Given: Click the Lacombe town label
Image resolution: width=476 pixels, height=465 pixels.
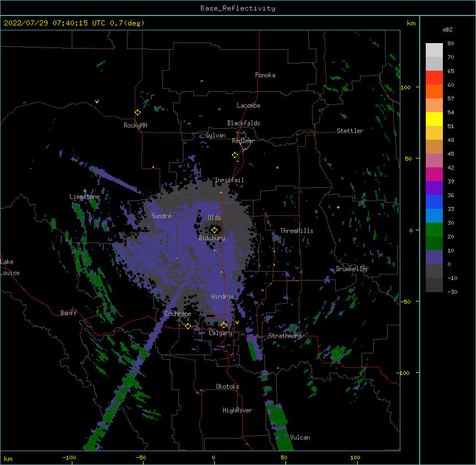Looking at the screenshot, I should 248,105.
